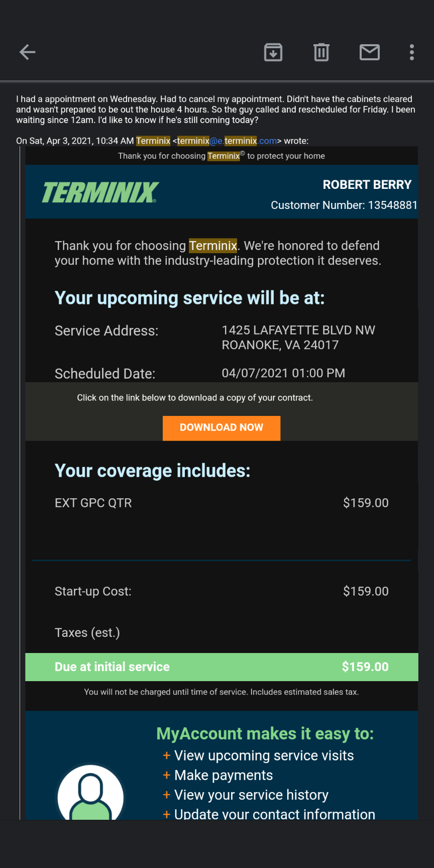The height and width of the screenshot is (868, 434).
Task: Tap the Make payments list item
Action: coord(224,775)
